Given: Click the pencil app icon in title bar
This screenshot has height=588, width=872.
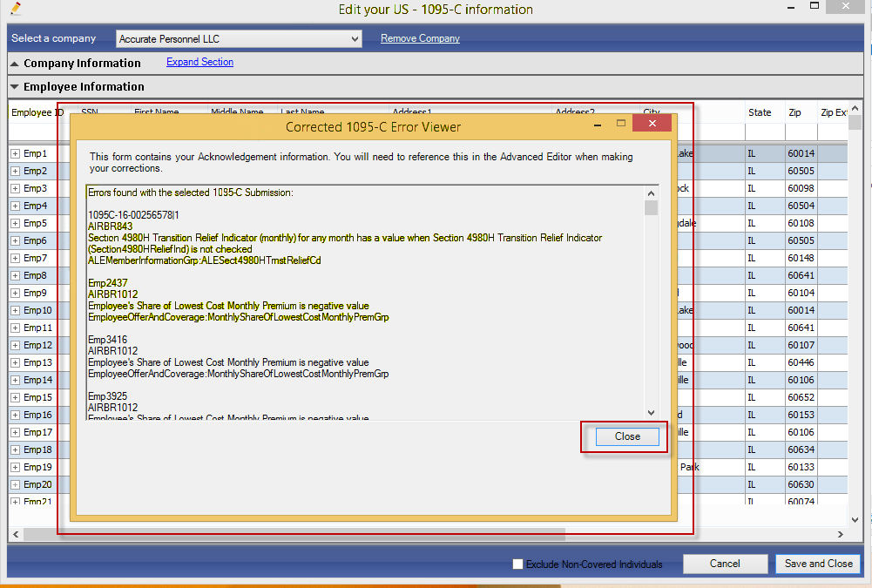Looking at the screenshot, I should 16,9.
